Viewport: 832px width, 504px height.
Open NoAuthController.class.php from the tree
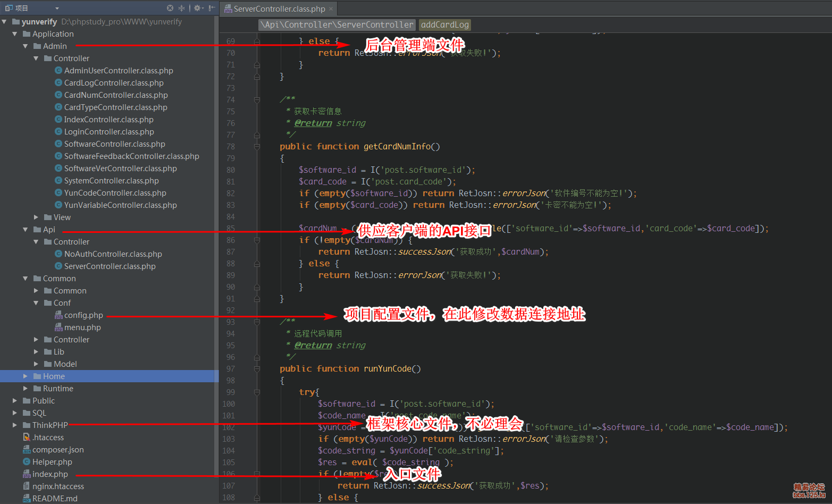(113, 254)
